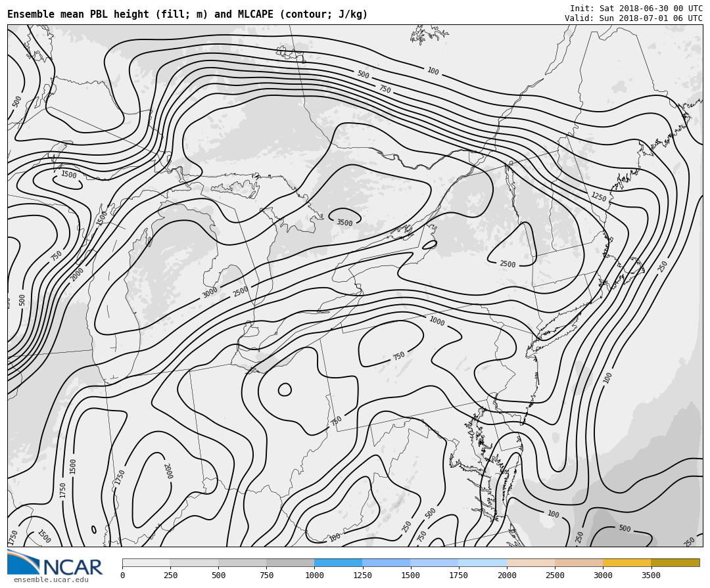The width and height of the screenshot is (710, 588).
Task: Click the NCAR logo
Action: pos(55,562)
